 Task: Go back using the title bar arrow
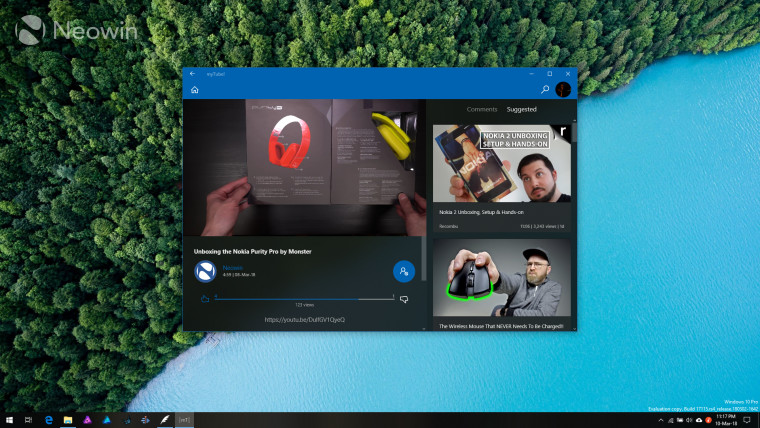(192, 74)
